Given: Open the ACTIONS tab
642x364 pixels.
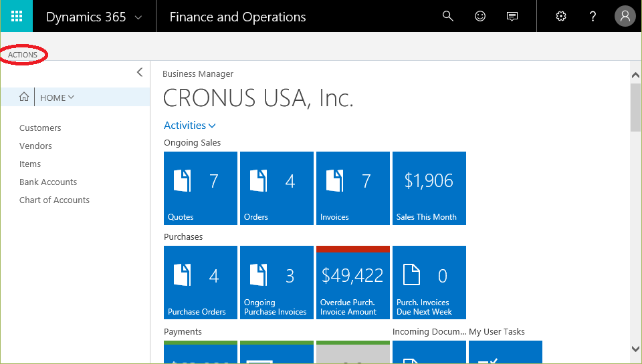Looking at the screenshot, I should tap(23, 55).
